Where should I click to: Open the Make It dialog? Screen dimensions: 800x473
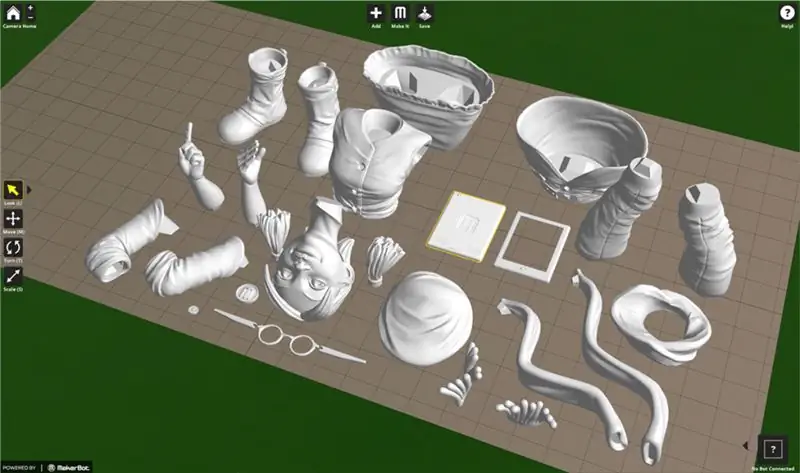coord(400,13)
